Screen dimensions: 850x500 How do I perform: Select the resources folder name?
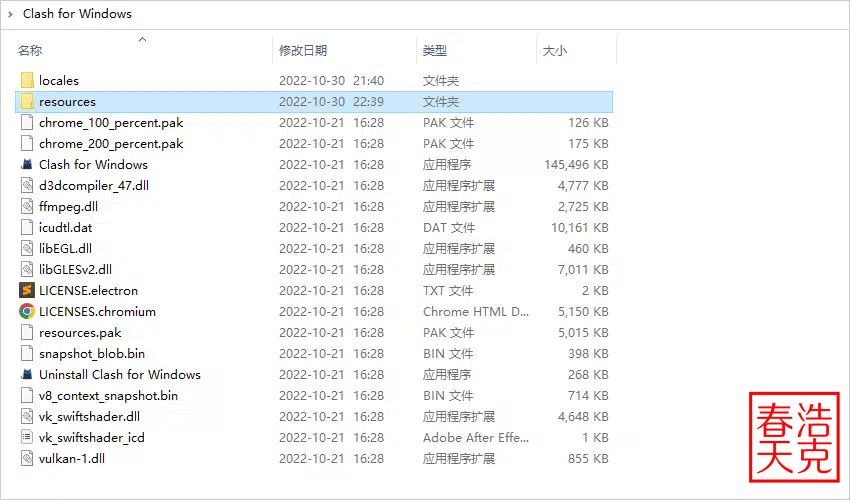(67, 101)
